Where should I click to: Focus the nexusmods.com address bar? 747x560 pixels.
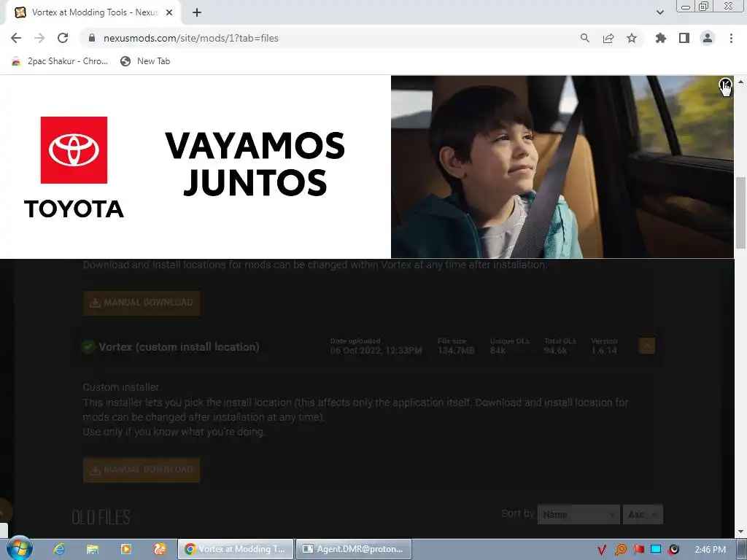click(329, 38)
